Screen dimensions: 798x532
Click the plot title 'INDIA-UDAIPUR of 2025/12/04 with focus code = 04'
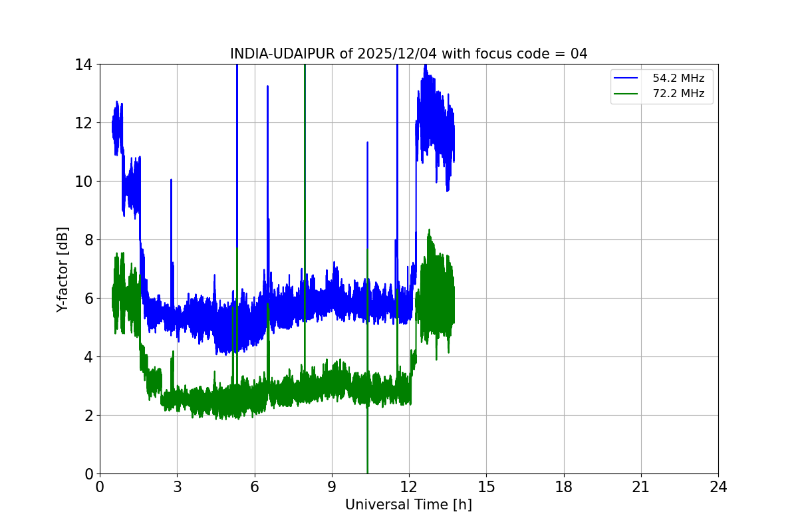[408, 54]
